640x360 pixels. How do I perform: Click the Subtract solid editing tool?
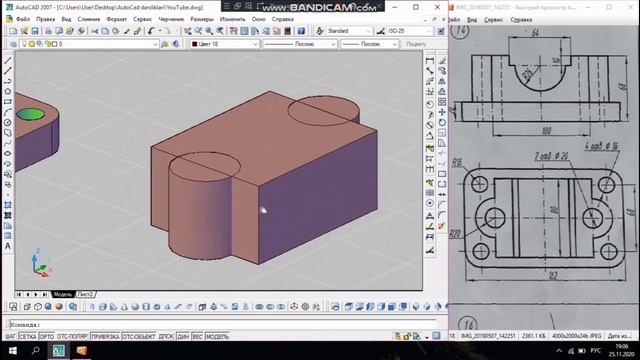[x=270, y=307]
